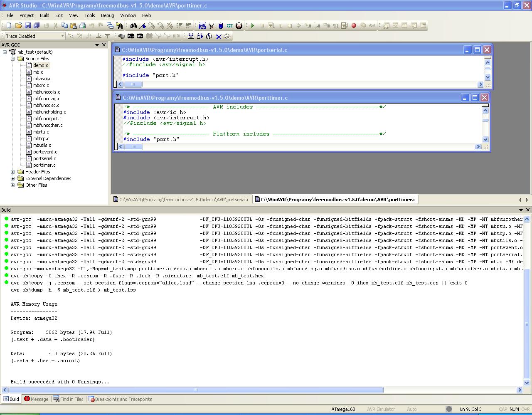
Task: Expand the Header Files folder
Action: 12,172
